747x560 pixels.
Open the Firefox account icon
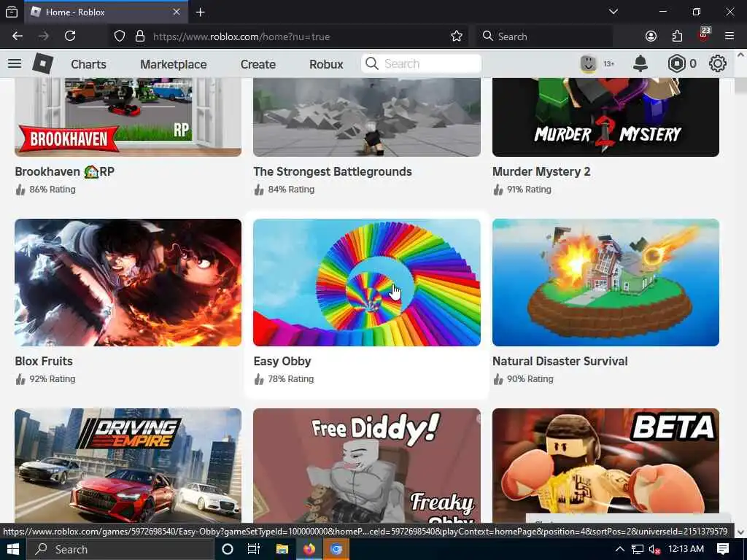651,36
